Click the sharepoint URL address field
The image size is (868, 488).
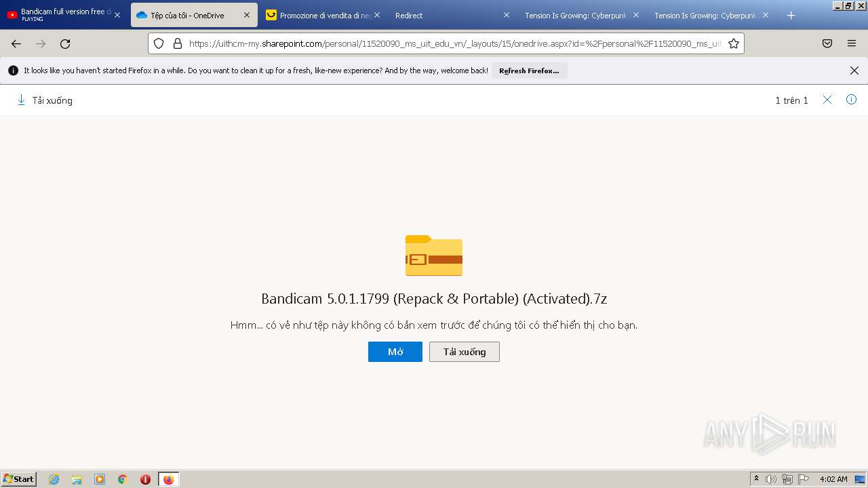(454, 43)
